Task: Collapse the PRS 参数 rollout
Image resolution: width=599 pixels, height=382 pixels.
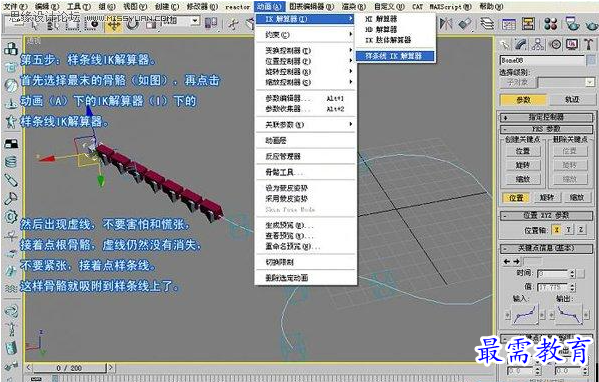Action: (x=546, y=129)
